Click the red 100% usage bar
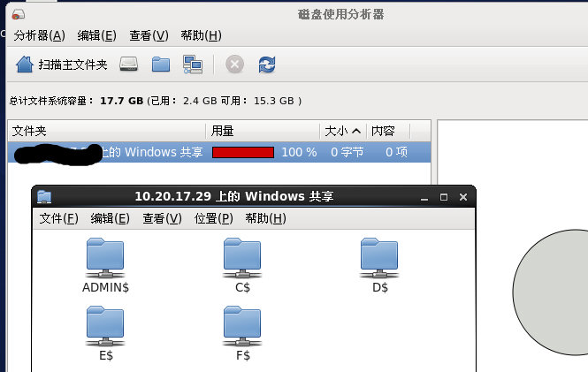This screenshot has width=588, height=372. [x=243, y=153]
